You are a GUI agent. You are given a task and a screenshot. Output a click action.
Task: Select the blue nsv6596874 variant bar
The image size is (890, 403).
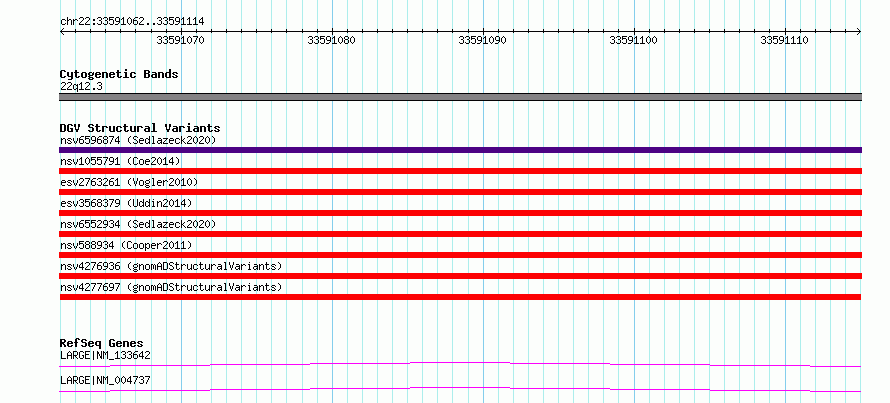(x=460, y=150)
